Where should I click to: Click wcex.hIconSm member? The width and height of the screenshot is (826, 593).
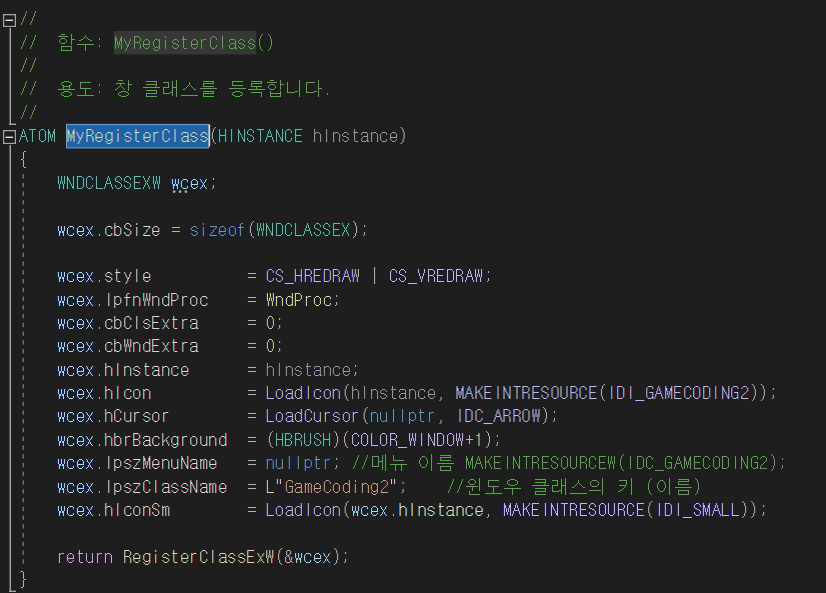pos(113,510)
